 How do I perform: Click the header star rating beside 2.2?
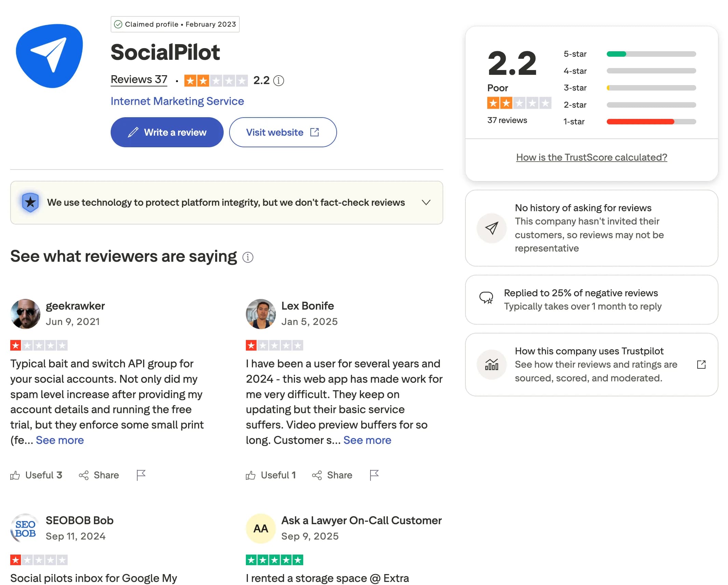tap(216, 81)
